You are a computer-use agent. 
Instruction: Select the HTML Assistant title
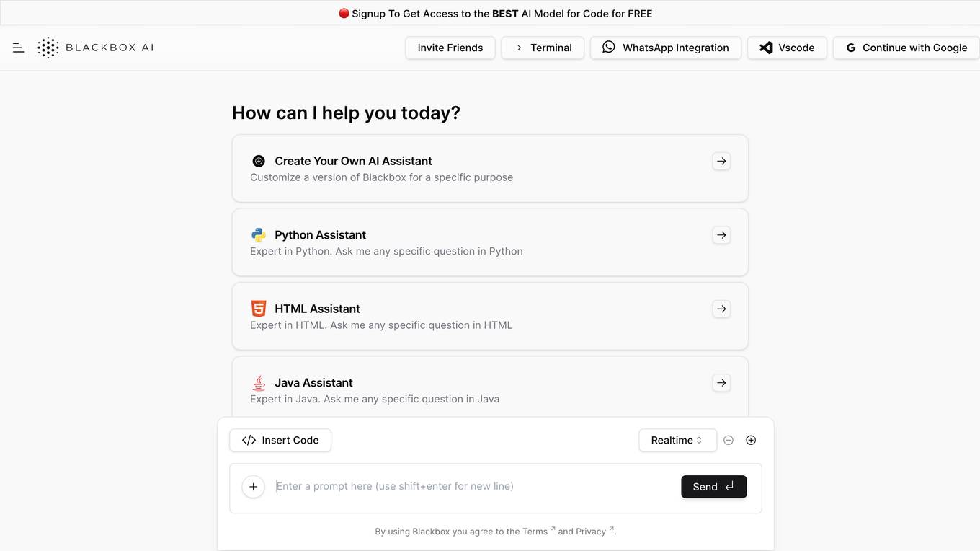point(317,309)
